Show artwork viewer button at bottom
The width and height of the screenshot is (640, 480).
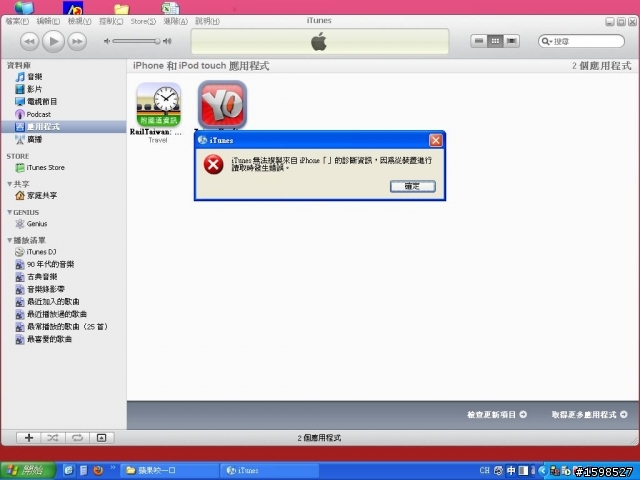(102, 438)
